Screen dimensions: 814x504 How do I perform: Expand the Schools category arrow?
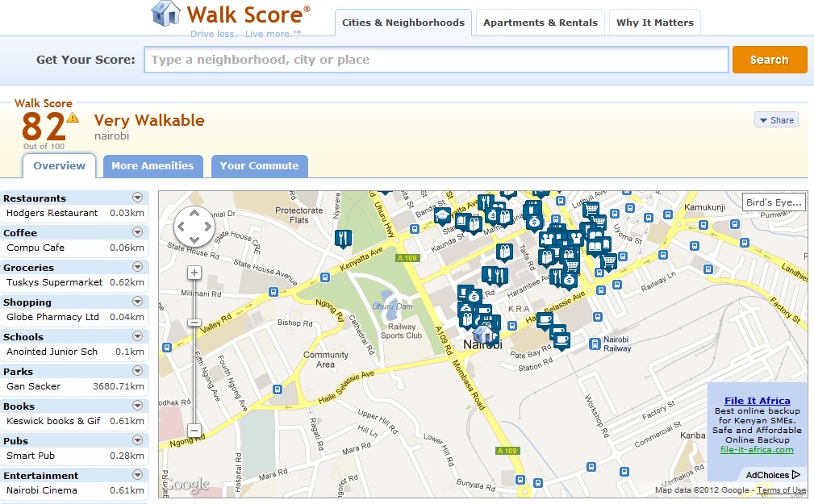tap(138, 335)
